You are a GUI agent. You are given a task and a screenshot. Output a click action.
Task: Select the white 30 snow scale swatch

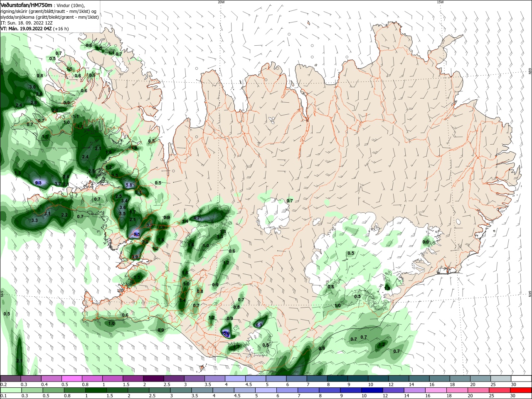(521, 379)
